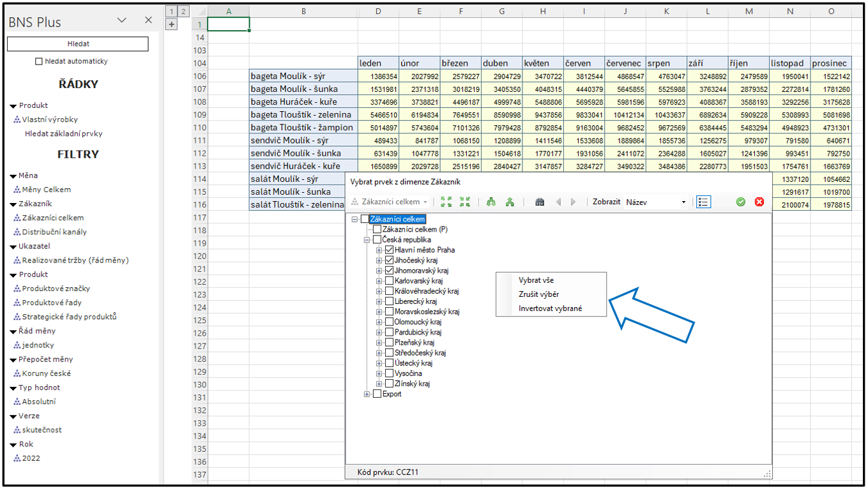Choose Vybrat vše from context menu
The image size is (868, 489).
coord(536,280)
